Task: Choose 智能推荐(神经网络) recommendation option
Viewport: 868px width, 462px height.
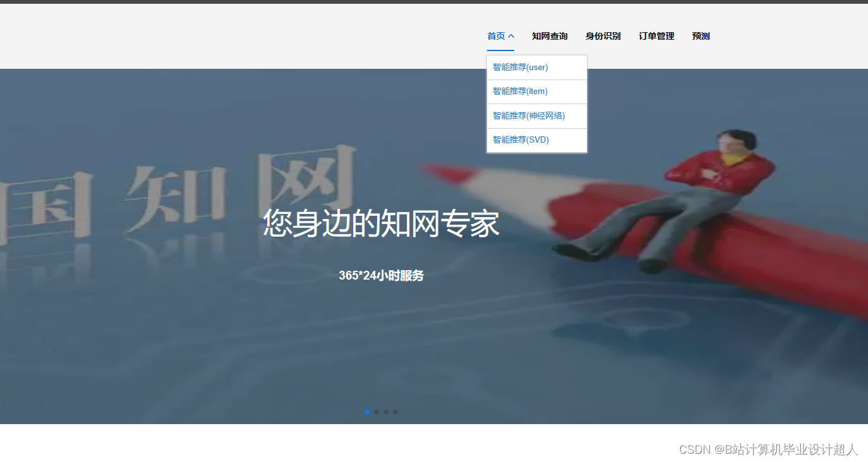Action: coord(529,115)
